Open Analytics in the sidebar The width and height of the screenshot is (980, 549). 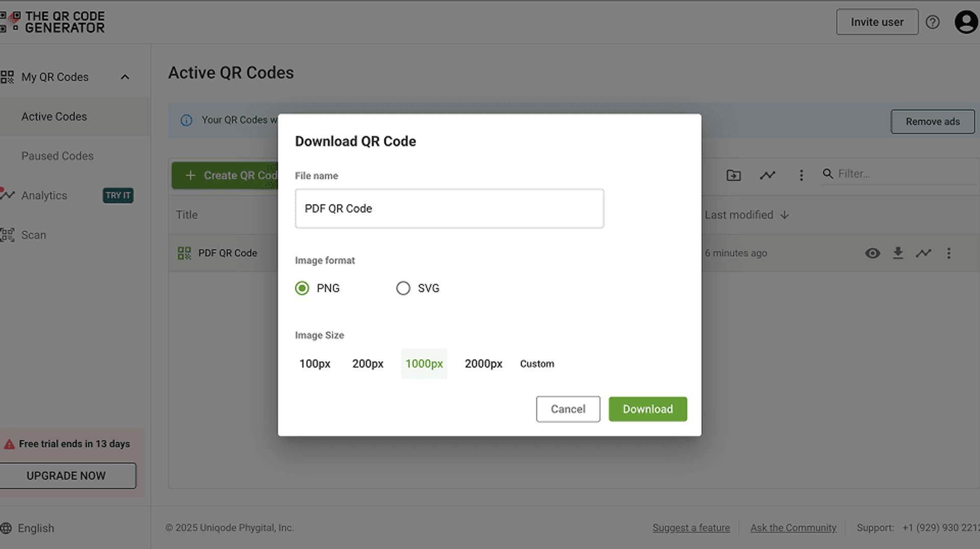point(44,195)
